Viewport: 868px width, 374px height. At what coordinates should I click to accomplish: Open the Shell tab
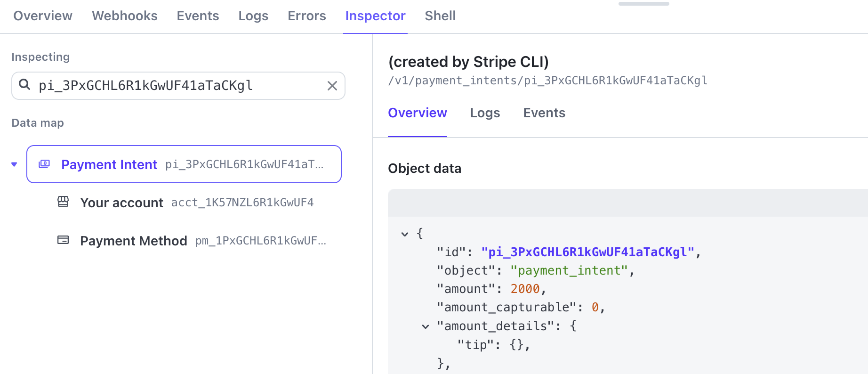(x=440, y=16)
